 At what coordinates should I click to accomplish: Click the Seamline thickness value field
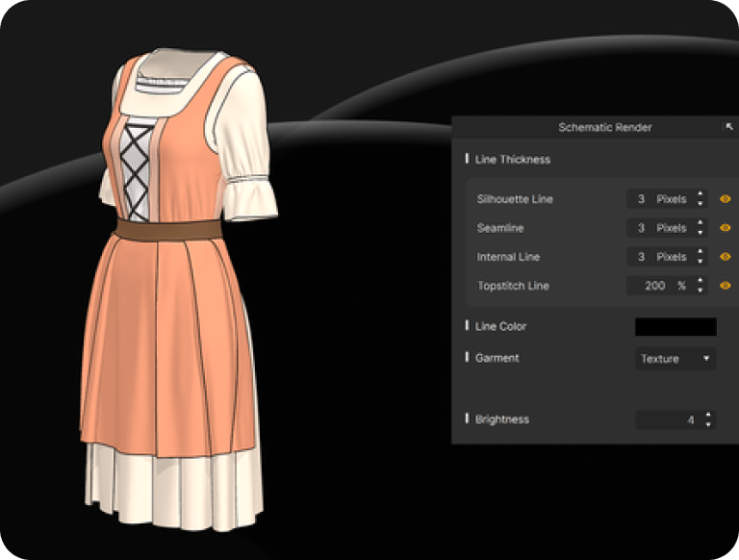pos(641,228)
